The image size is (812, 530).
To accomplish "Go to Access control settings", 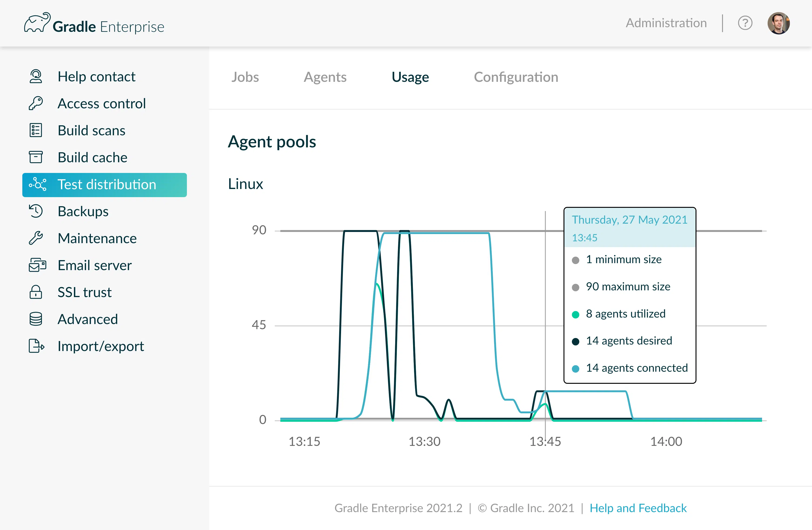I will 104,103.
